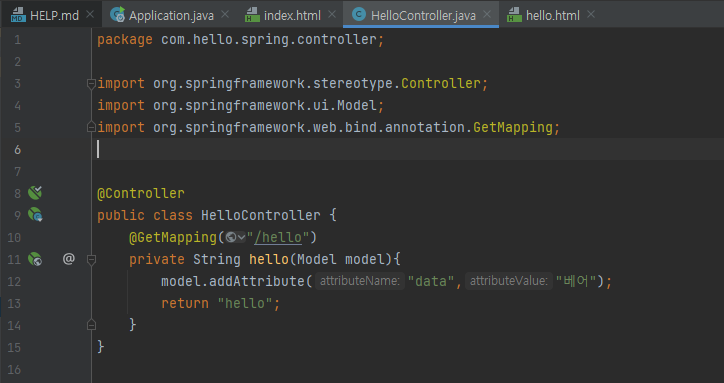Click the Spring bean gutter icon on line 9
Image resolution: width=724 pixels, height=383 pixels.
coord(35,214)
